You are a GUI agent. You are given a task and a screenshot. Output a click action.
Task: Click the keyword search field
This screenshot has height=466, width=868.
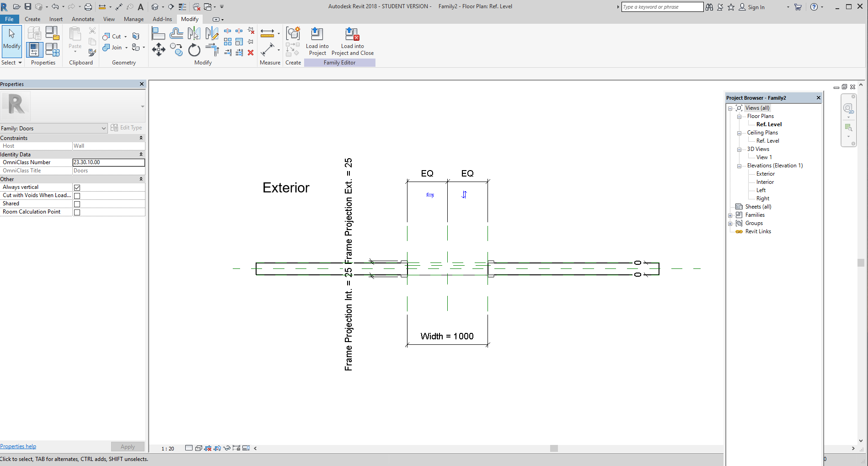pyautogui.click(x=662, y=7)
